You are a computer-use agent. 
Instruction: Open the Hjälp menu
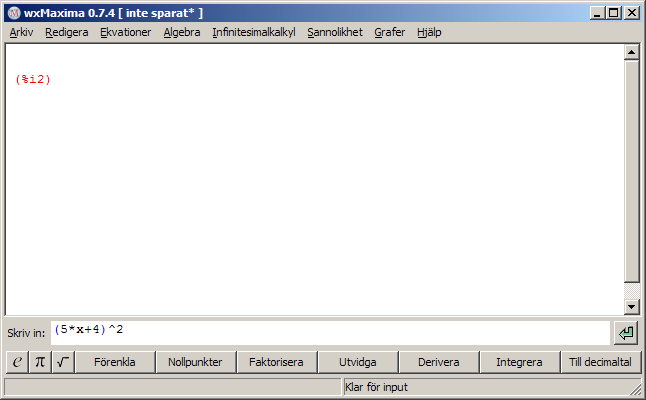click(x=429, y=32)
